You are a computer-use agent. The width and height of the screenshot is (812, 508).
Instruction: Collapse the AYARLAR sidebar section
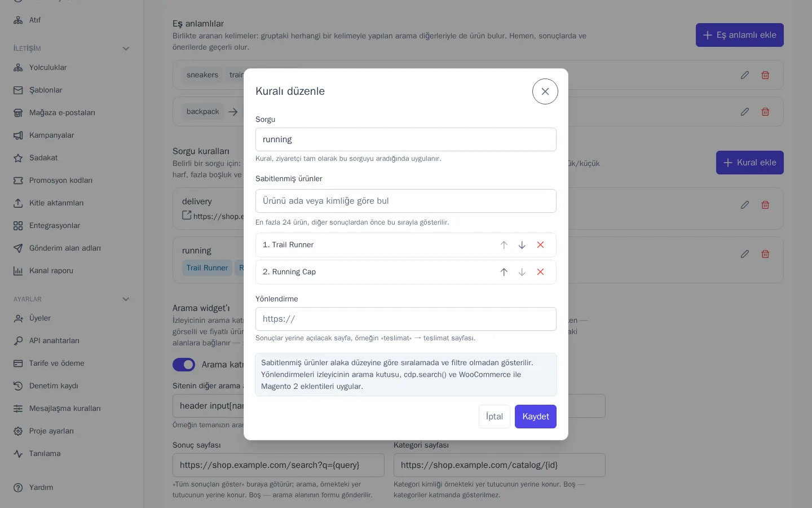126,299
